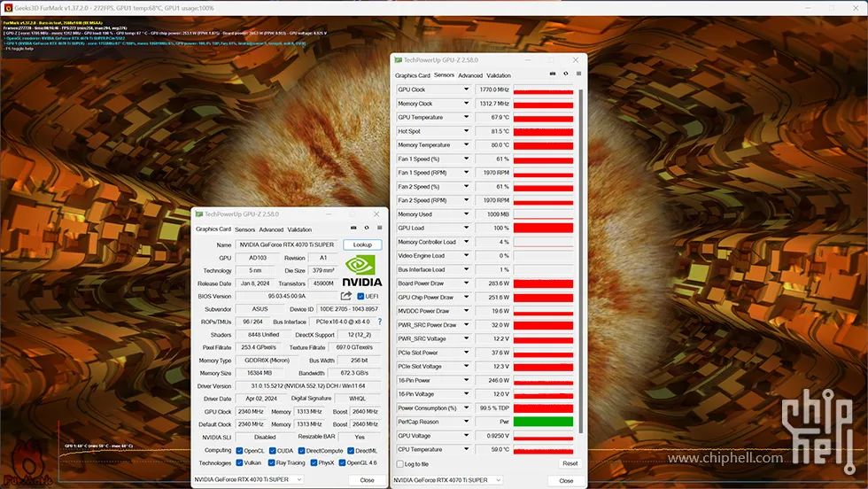868x489 pixels.
Task: Toggle the DirectCompute checkbox
Action: pyautogui.click(x=300, y=451)
